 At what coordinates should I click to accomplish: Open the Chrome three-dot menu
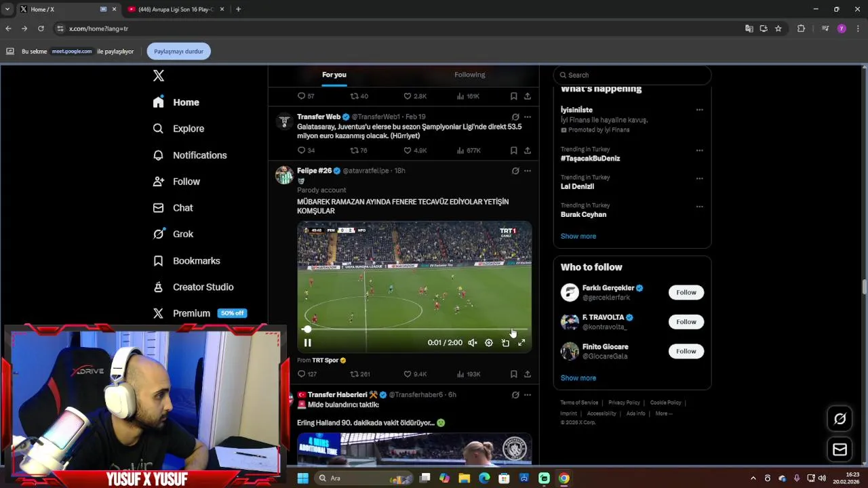pos(858,28)
